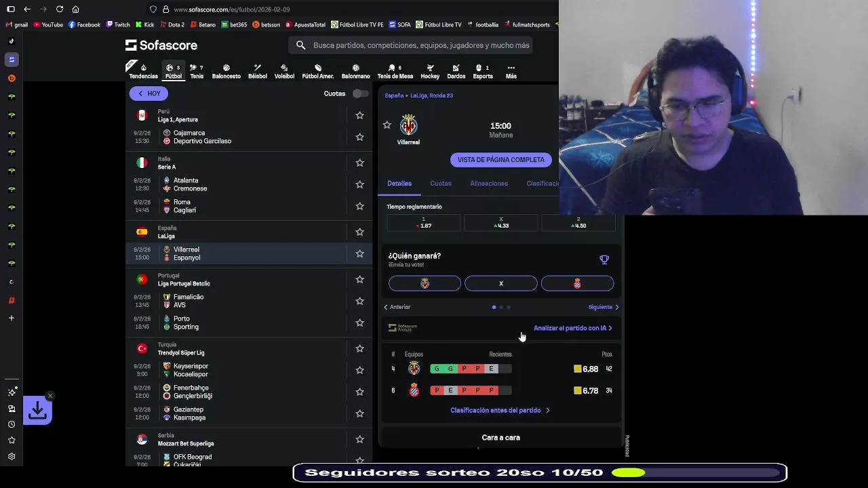This screenshot has height=488, width=868.
Task: Open the Tendencias sports category
Action: point(143,71)
